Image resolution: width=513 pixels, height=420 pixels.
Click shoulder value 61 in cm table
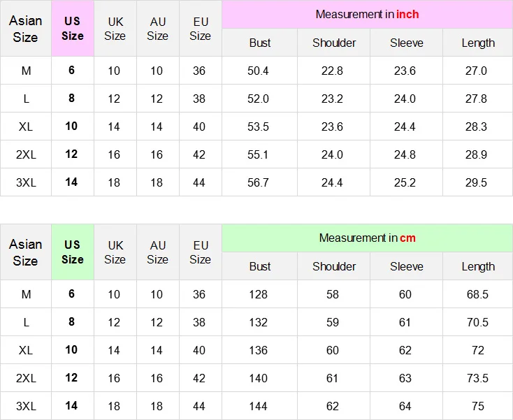point(332,378)
